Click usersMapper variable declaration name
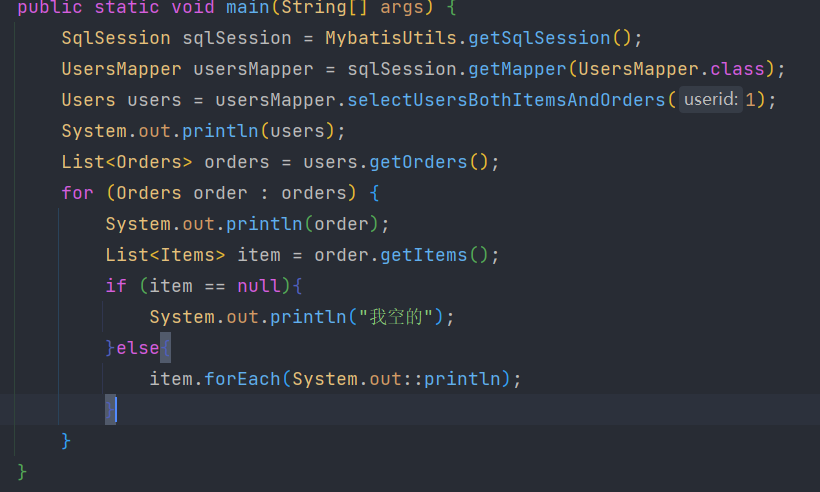820x492 pixels. tap(253, 69)
